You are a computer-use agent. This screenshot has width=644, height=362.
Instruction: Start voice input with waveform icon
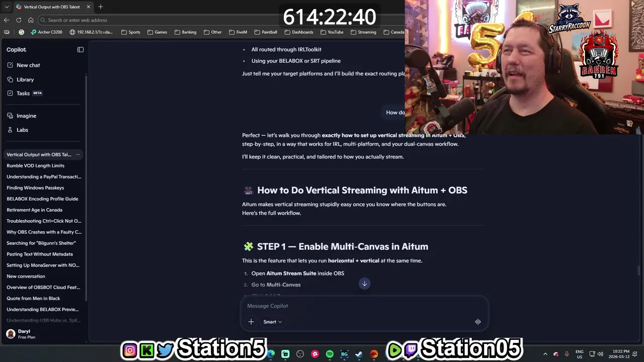tap(477, 322)
